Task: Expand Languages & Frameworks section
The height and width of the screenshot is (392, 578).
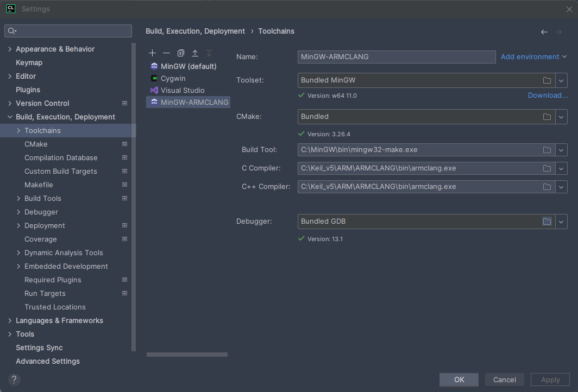Action: [x=10, y=320]
